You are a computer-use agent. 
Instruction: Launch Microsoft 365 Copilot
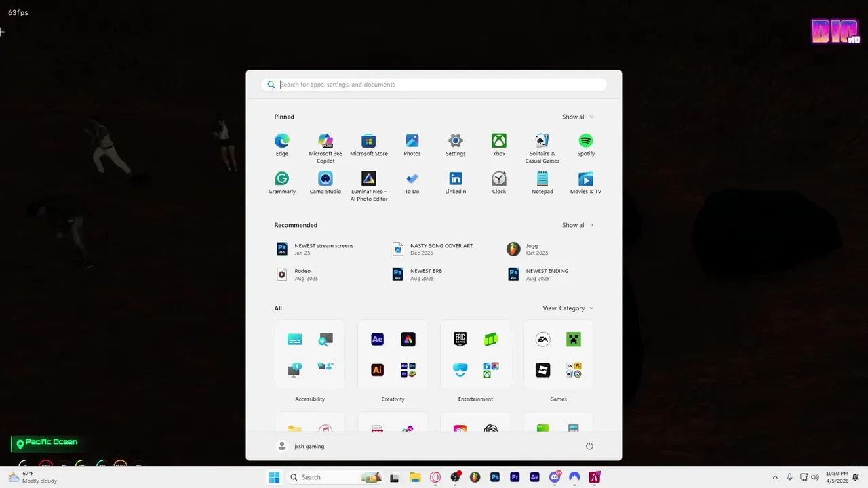325,148
